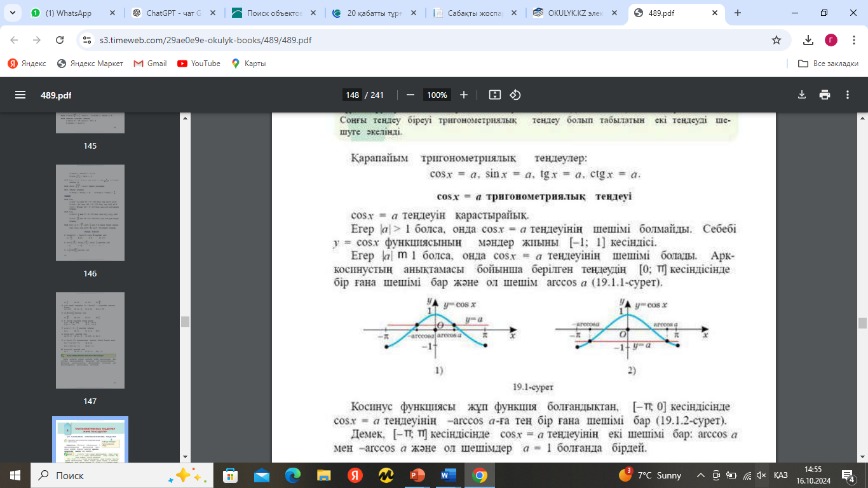The width and height of the screenshot is (868, 488).
Task: Click the total pages 241 text
Action: tap(377, 95)
